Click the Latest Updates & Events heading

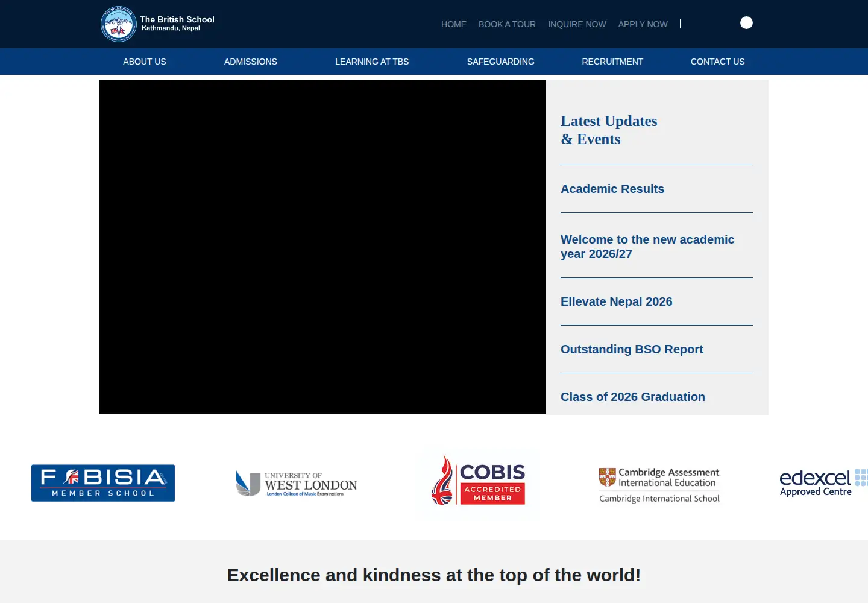coord(609,130)
